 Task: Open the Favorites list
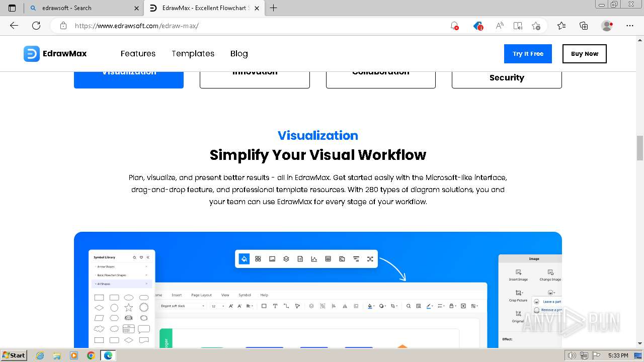561,26
